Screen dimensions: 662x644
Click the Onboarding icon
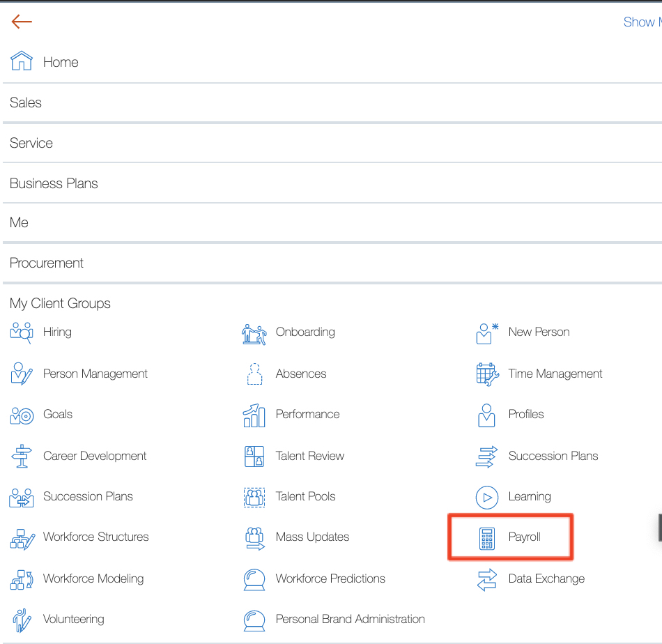[254, 333]
